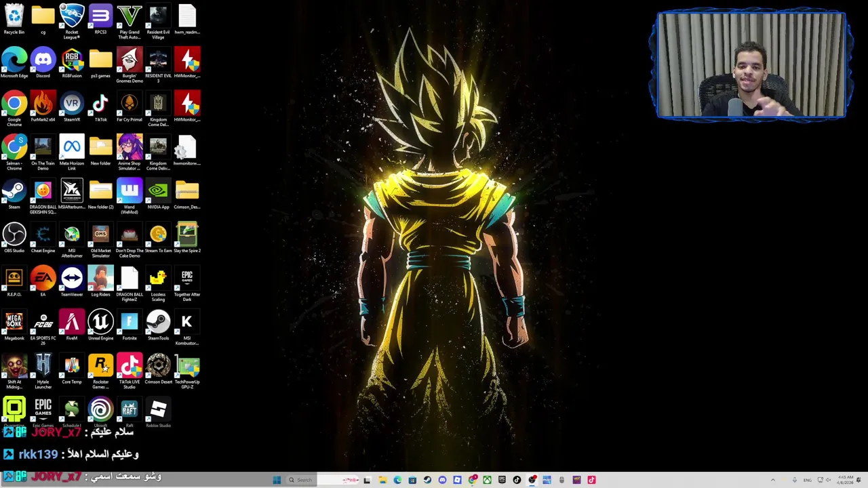Viewport: 868px width, 488px height.
Task: Open File Explorer from the taskbar
Action: [382, 480]
